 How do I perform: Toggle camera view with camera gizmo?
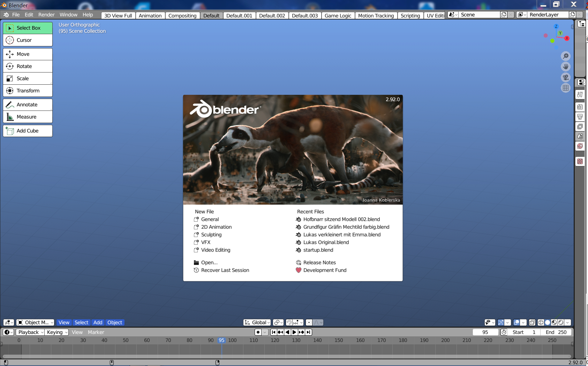pyautogui.click(x=566, y=77)
